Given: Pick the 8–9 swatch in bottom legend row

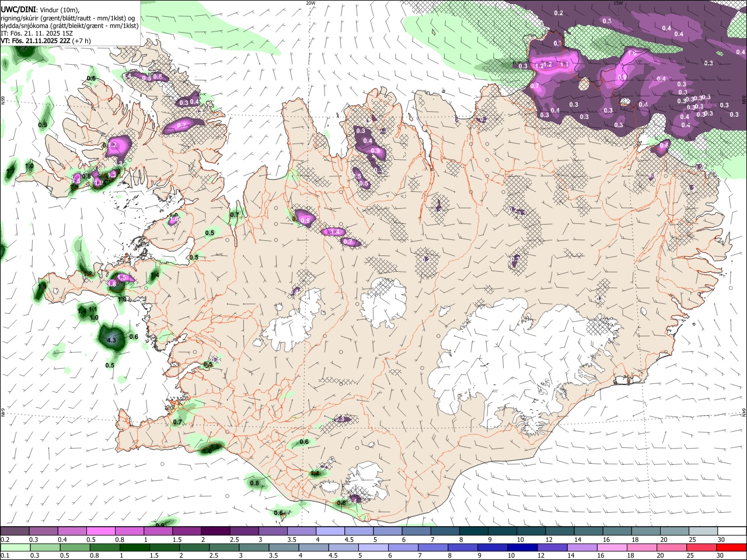Looking at the screenshot, I should [464, 548].
